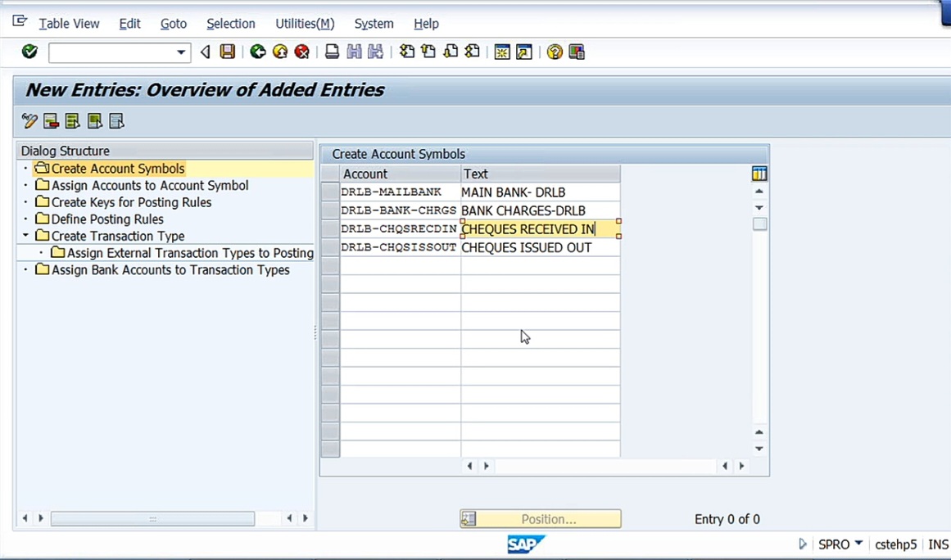Open the System menu
Image resolution: width=951 pixels, height=560 pixels.
pyautogui.click(x=374, y=24)
